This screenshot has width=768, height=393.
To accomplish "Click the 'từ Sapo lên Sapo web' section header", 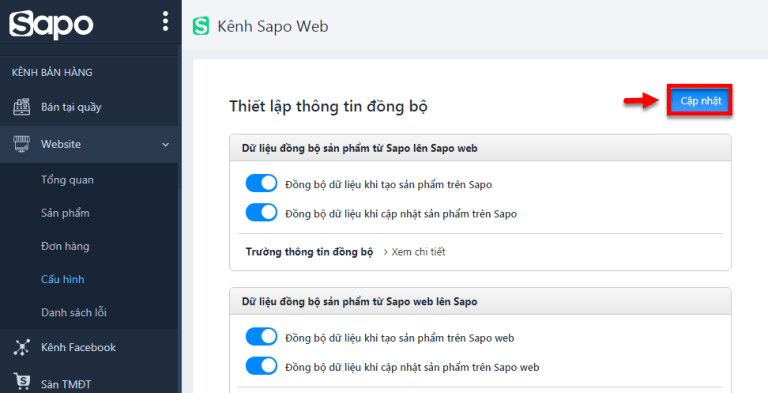I will coord(480,148).
